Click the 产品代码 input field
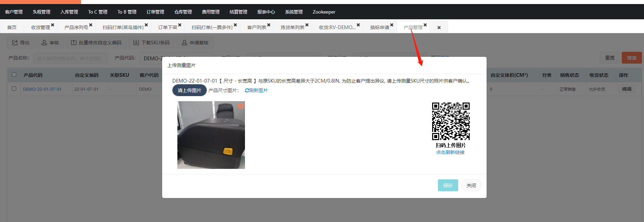 pos(177,58)
